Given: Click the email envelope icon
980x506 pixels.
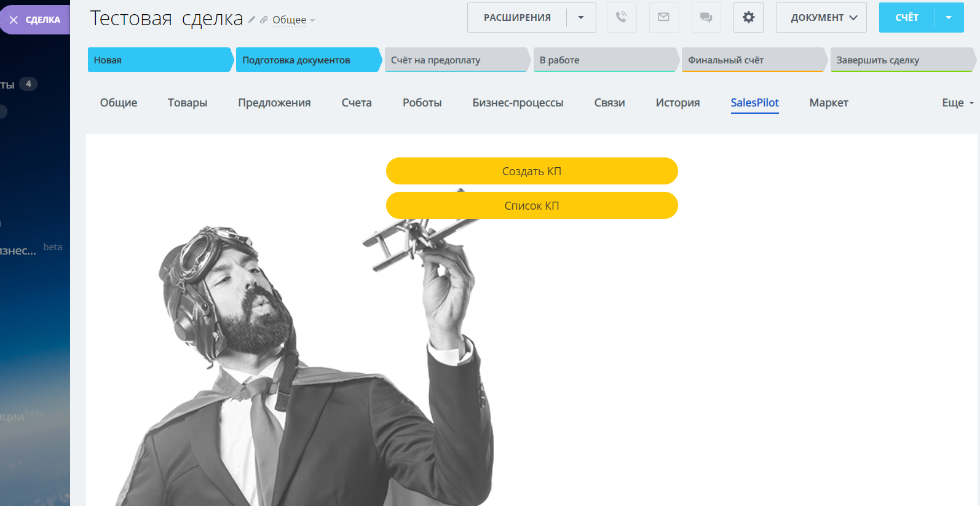Looking at the screenshot, I should [x=664, y=17].
